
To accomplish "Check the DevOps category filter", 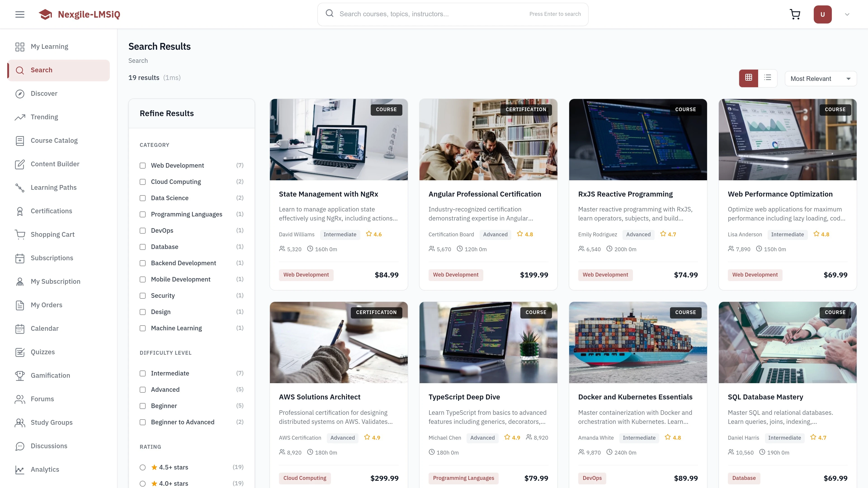I will point(143,231).
